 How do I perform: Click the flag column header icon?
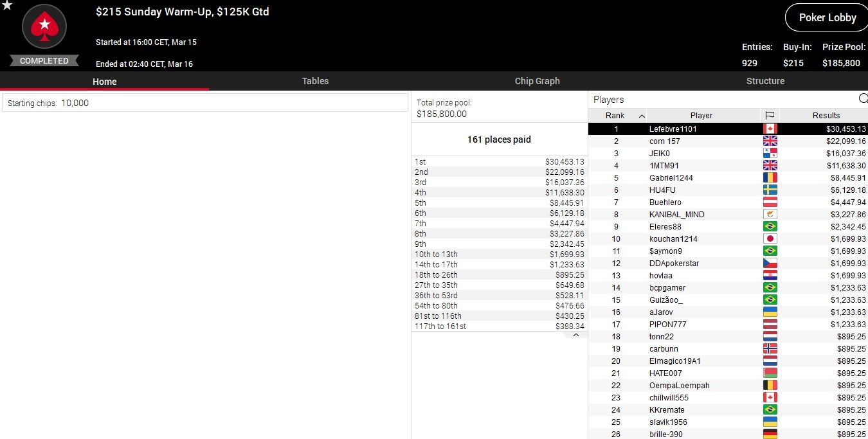[x=770, y=116]
